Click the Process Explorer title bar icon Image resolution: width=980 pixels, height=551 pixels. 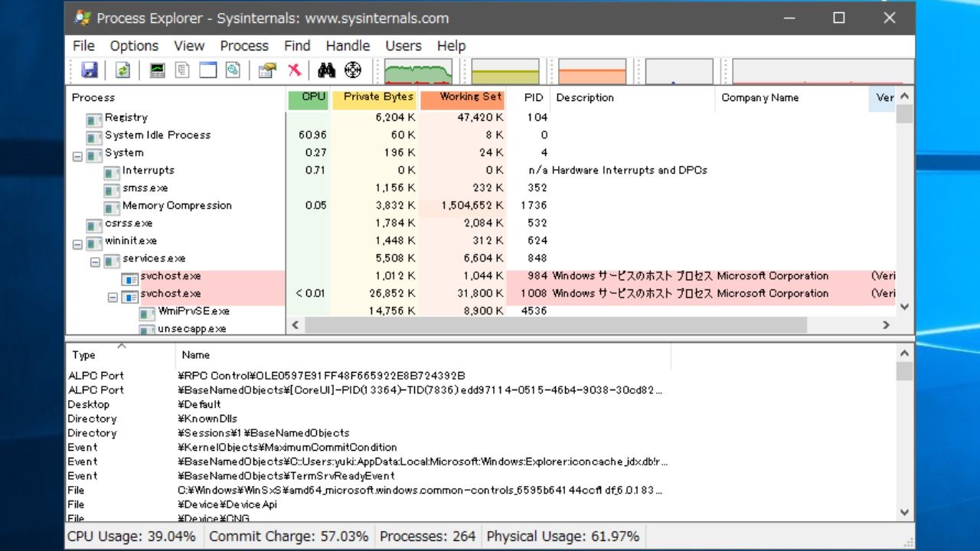83,18
